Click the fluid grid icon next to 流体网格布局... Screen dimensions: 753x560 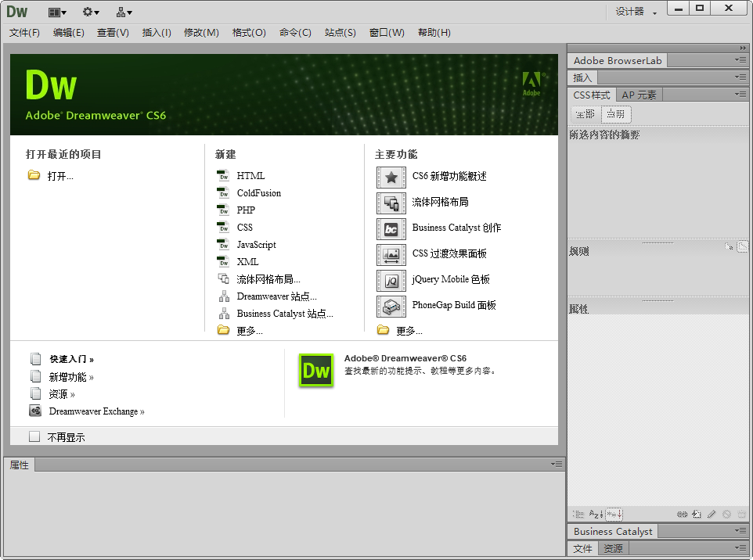224,278
